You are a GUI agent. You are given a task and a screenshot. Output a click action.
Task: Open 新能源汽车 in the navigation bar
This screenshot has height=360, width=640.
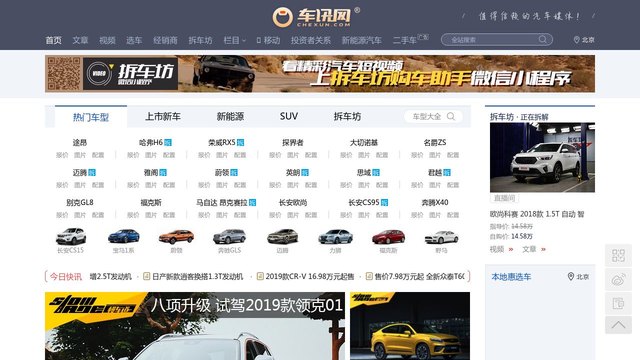click(x=362, y=40)
